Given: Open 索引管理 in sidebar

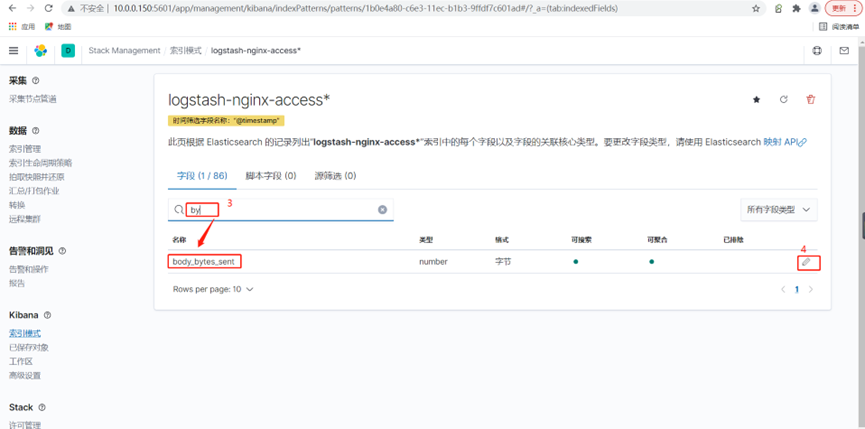Looking at the screenshot, I should coord(25,149).
